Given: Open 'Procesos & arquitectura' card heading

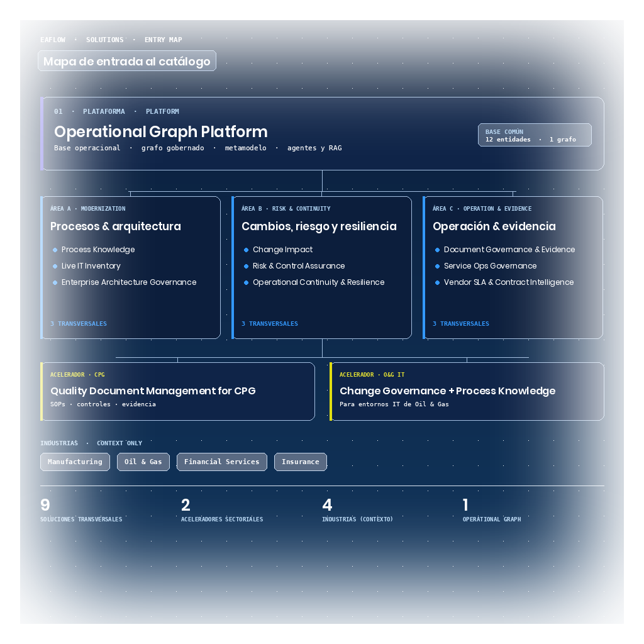Looking at the screenshot, I should (x=116, y=226).
